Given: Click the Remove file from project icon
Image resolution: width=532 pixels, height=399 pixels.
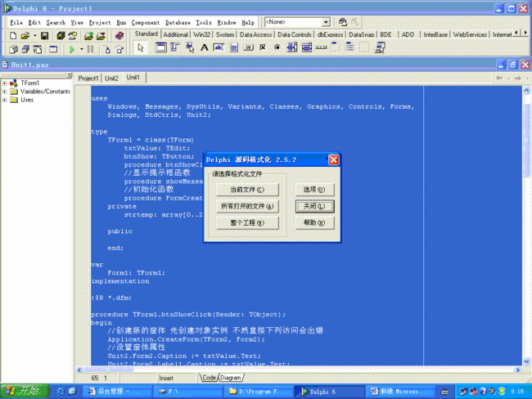Looking at the screenshot, I should (x=101, y=36).
